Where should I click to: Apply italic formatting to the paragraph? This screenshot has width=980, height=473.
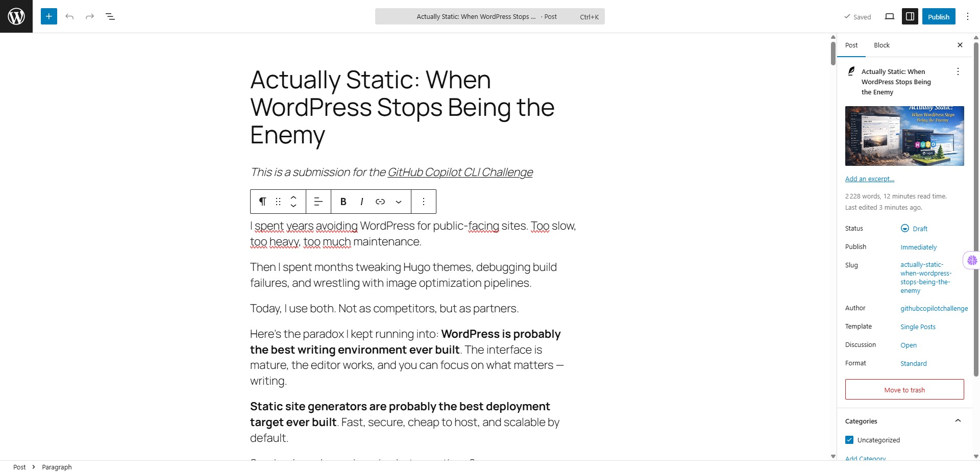pos(361,202)
